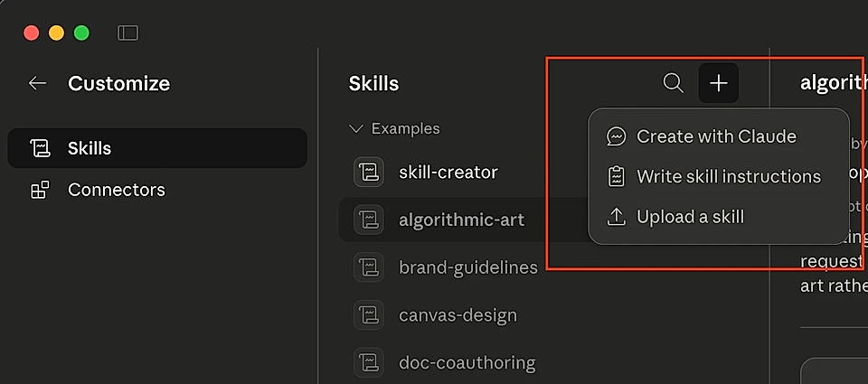Go back using the left arrow
Viewport: 868px width, 384px height.
point(37,83)
